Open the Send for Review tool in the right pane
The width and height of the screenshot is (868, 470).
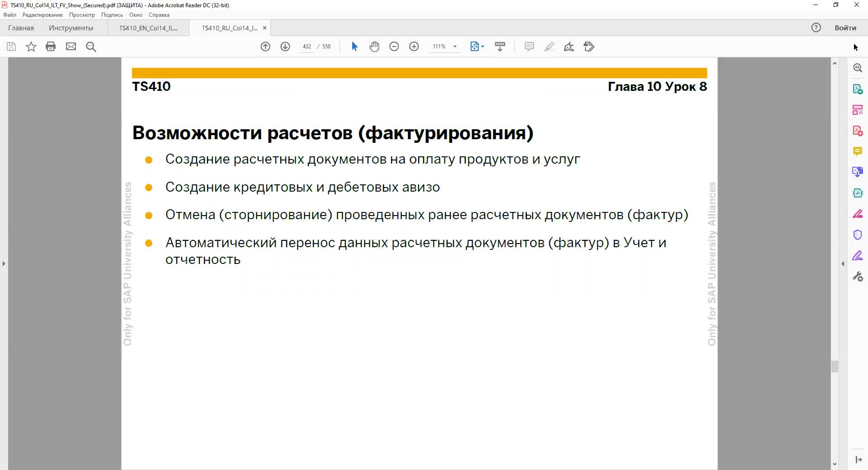pos(858,193)
